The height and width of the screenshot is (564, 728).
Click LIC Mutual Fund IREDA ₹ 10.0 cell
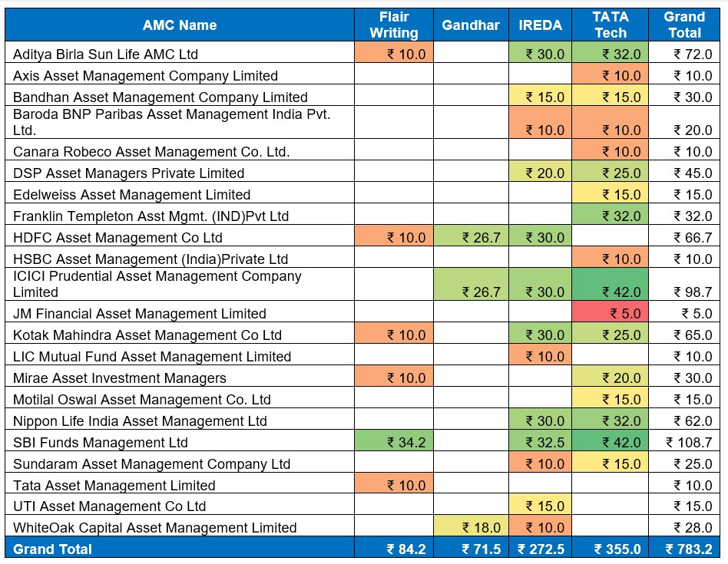(x=540, y=355)
